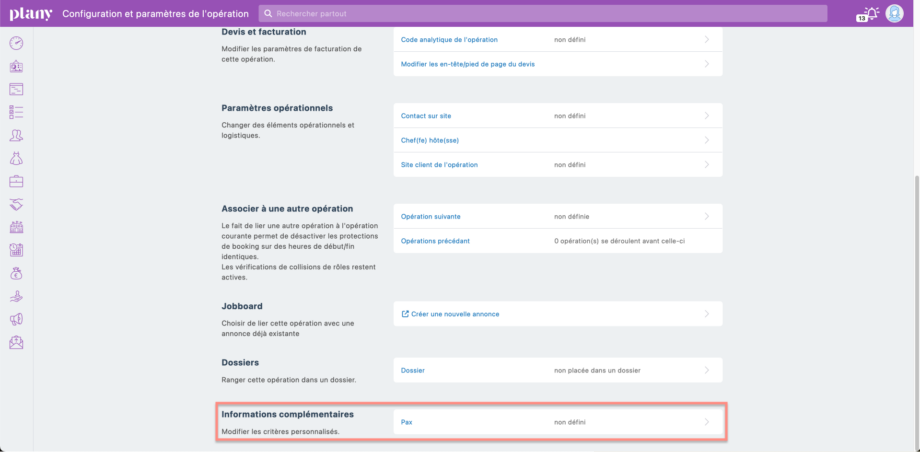Click the Rechercher partout search field
This screenshot has width=920, height=452.
(x=542, y=14)
